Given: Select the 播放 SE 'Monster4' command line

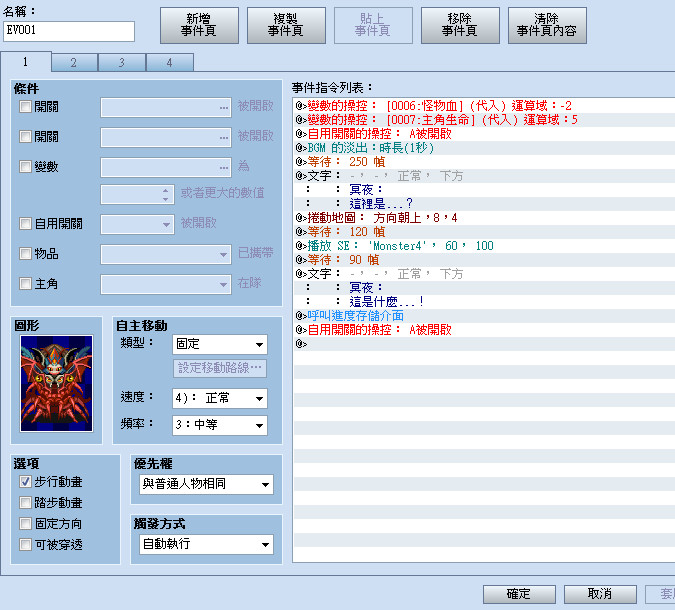Looking at the screenshot, I should click(484, 246).
